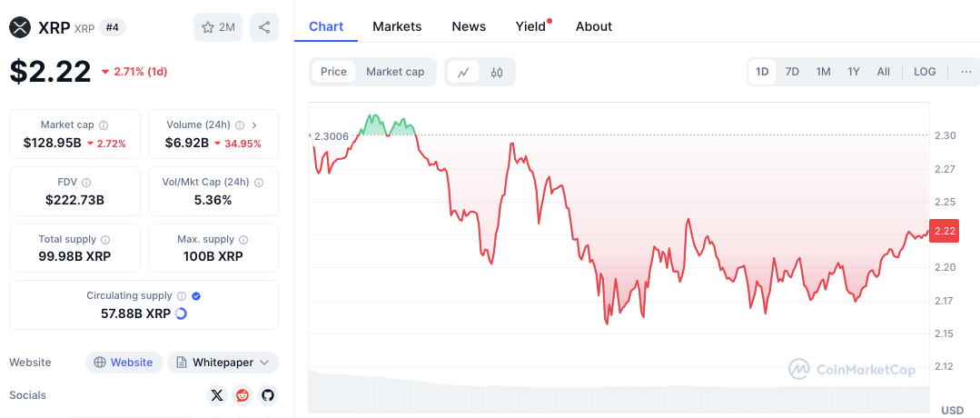Expand Volume (24h) details arrow
The height and width of the screenshot is (418, 980).
(x=253, y=125)
